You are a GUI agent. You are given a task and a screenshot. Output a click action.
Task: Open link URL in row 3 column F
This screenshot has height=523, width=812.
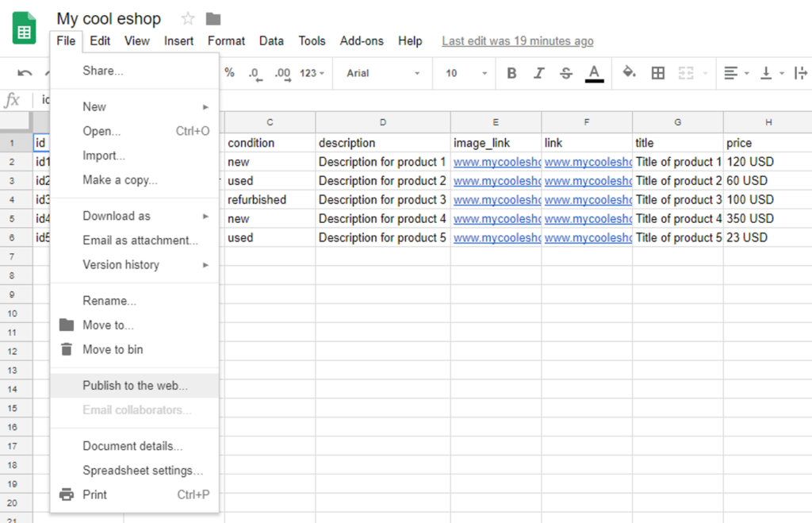pyautogui.click(x=588, y=181)
